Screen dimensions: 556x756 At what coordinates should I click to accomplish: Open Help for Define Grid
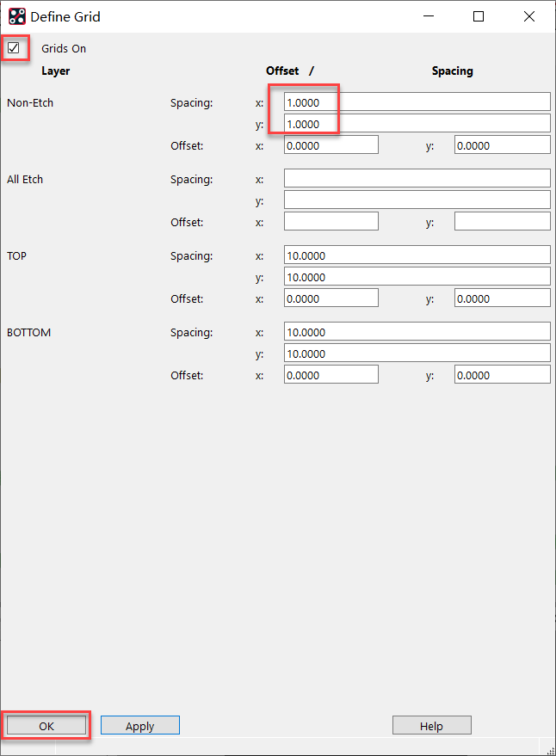pos(431,726)
